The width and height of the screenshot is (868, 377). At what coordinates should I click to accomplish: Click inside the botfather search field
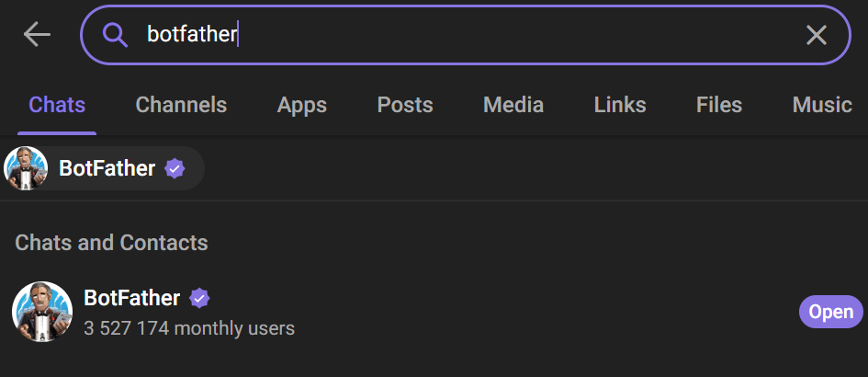(x=459, y=35)
